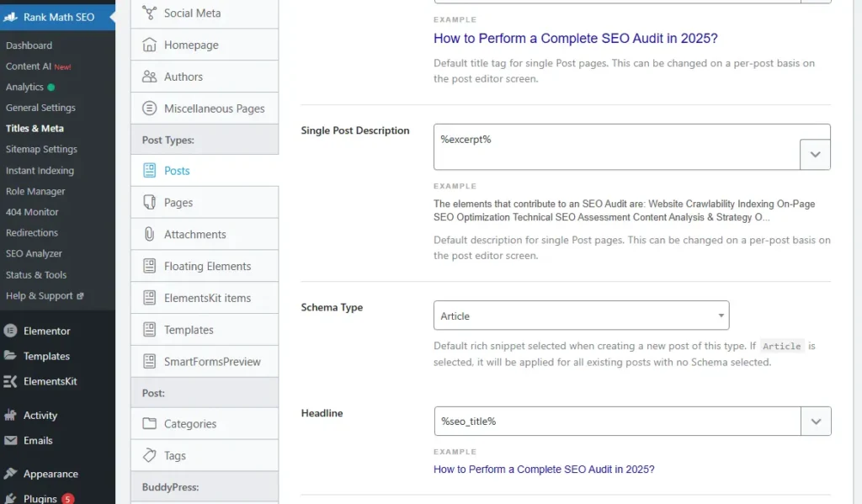Open Status & Tools
862x504 pixels.
click(35, 275)
